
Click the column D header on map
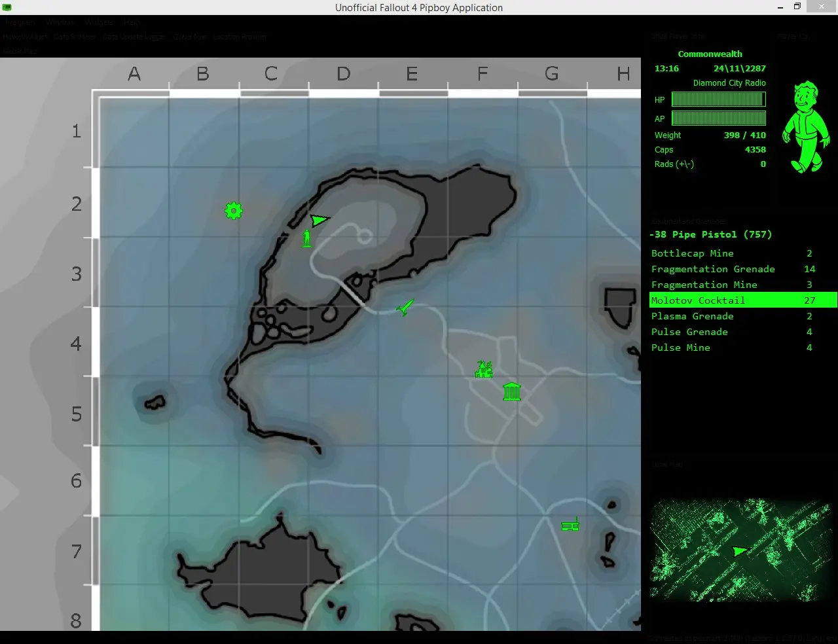pyautogui.click(x=343, y=74)
